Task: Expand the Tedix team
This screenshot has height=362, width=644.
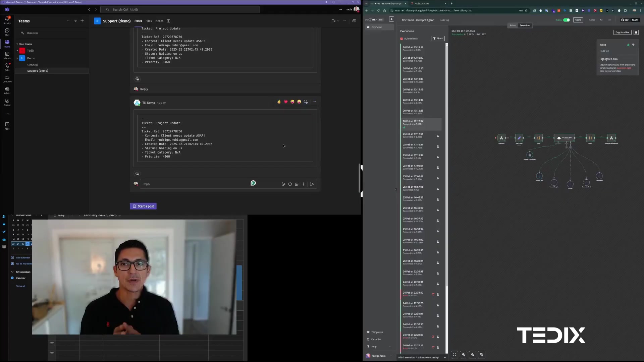Action: (x=17, y=51)
